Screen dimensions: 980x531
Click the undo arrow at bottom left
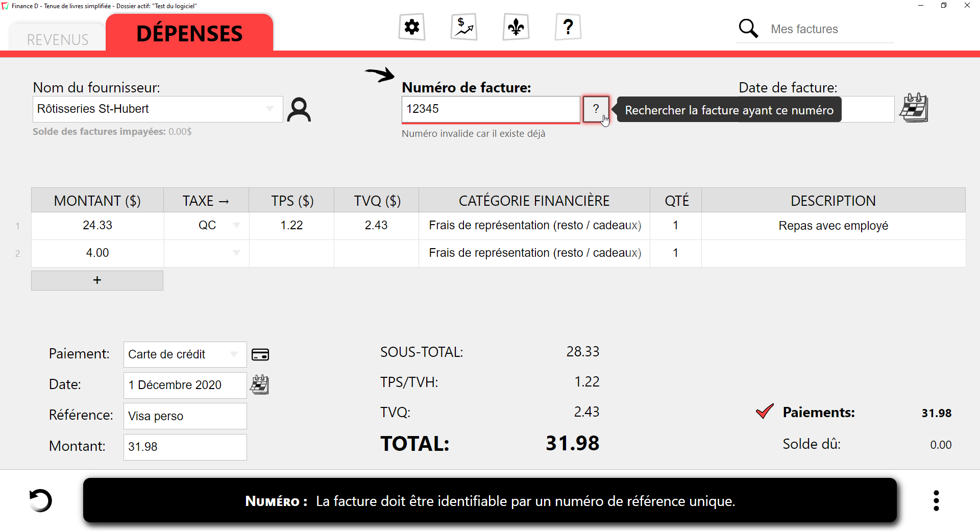click(41, 500)
